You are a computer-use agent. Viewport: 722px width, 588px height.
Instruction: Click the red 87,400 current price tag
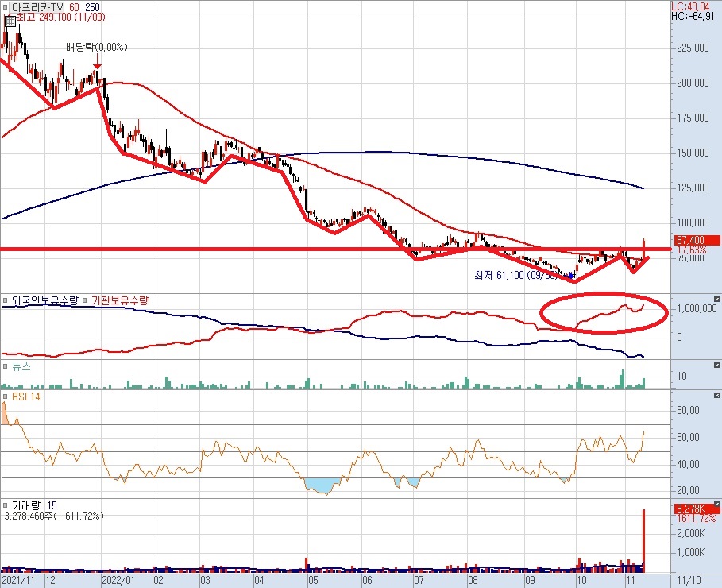(x=697, y=240)
